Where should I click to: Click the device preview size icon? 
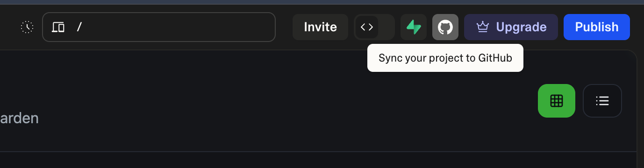coord(58,27)
